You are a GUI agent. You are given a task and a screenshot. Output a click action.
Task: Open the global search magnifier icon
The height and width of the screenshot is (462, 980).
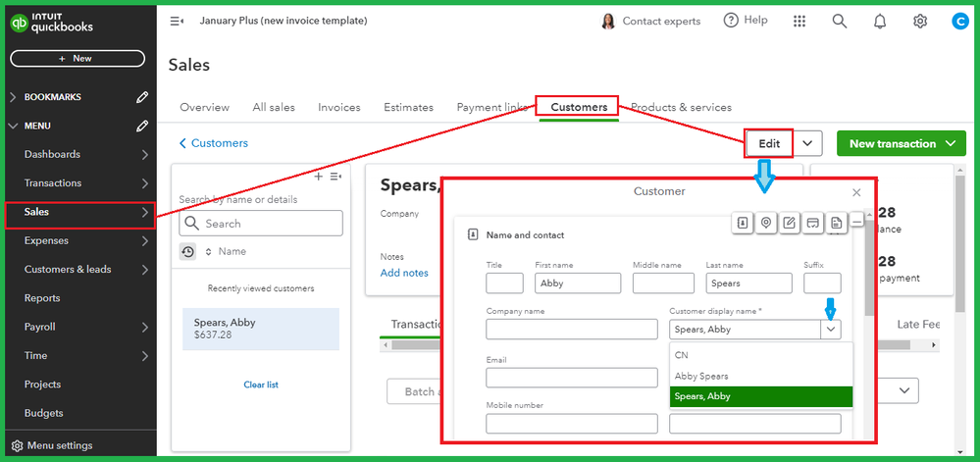tap(840, 22)
